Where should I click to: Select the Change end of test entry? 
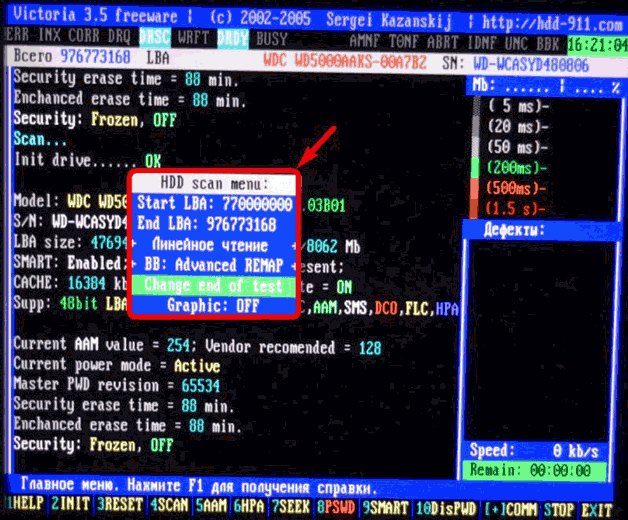click(213, 286)
